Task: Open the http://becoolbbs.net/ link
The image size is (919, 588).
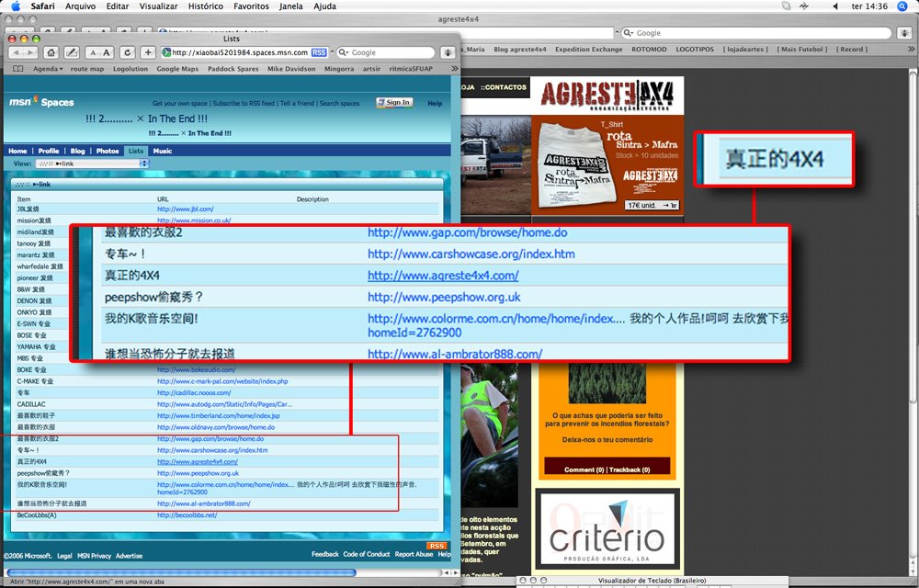Action: pos(187,514)
